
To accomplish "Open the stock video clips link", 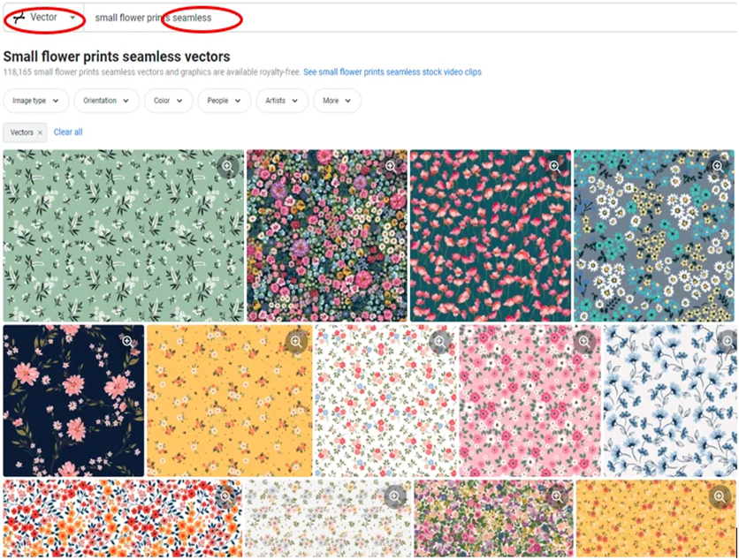I will (x=392, y=72).
